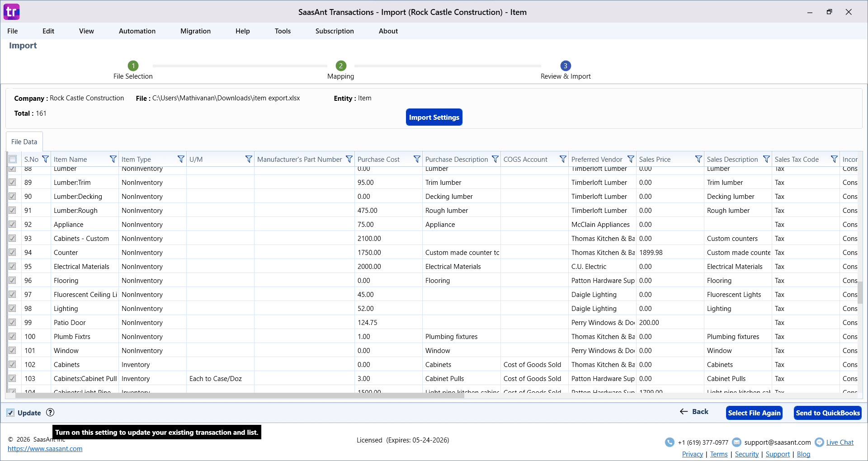Click step 1 File Selection circle

133,66
